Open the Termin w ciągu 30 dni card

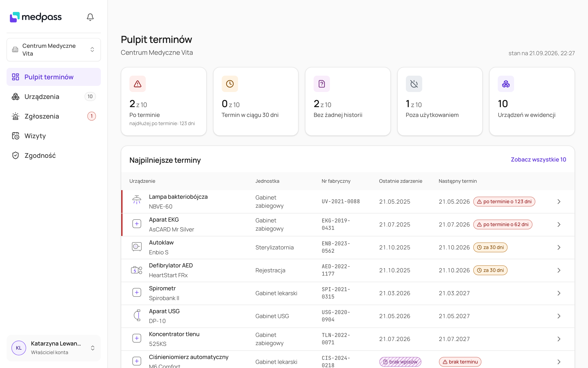(256, 101)
